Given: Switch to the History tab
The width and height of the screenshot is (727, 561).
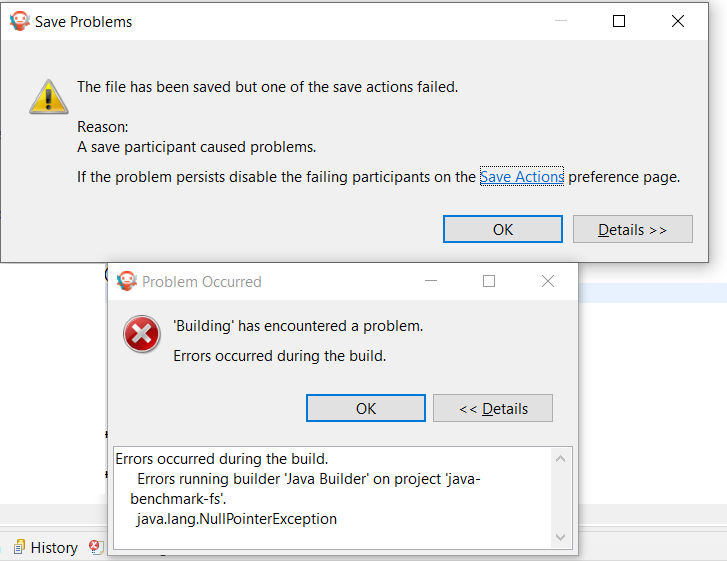Looking at the screenshot, I should tap(53, 547).
